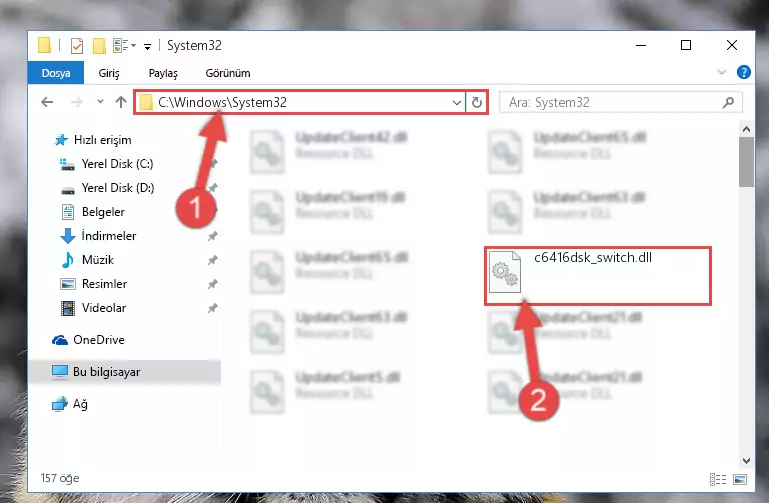Click the Ara: System32 search field

613,102
